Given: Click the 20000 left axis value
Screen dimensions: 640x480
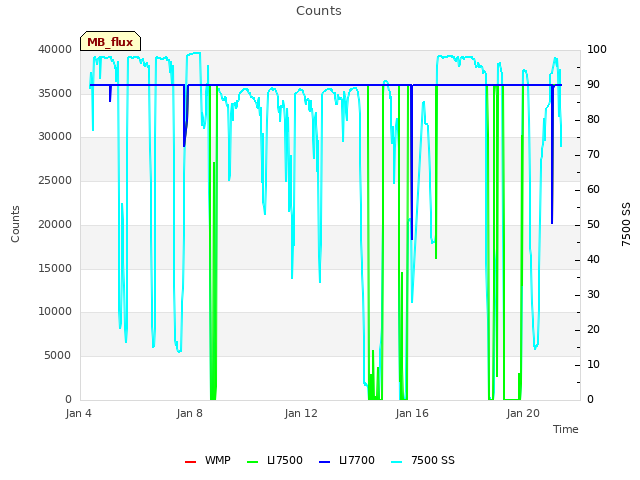Looking at the screenshot, I should pos(55,224).
